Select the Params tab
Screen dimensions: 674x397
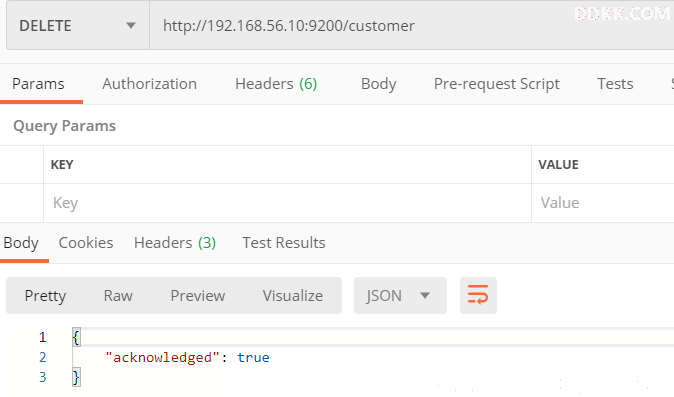pyautogui.click(x=38, y=84)
